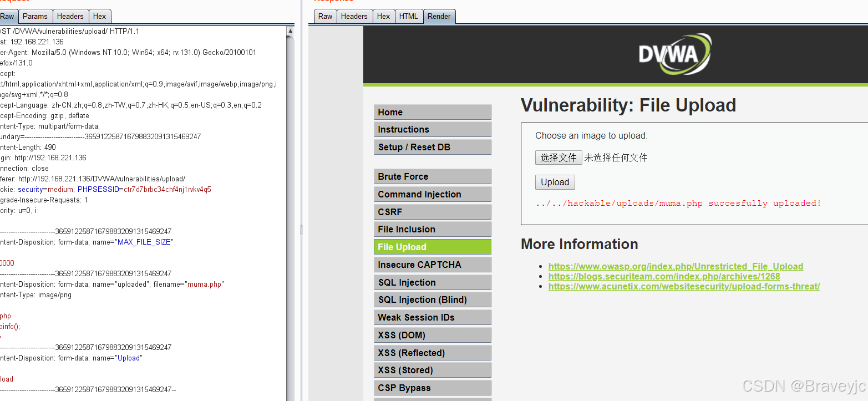Open the XSS (Stored) page
This screenshot has height=401, width=868.
433,370
